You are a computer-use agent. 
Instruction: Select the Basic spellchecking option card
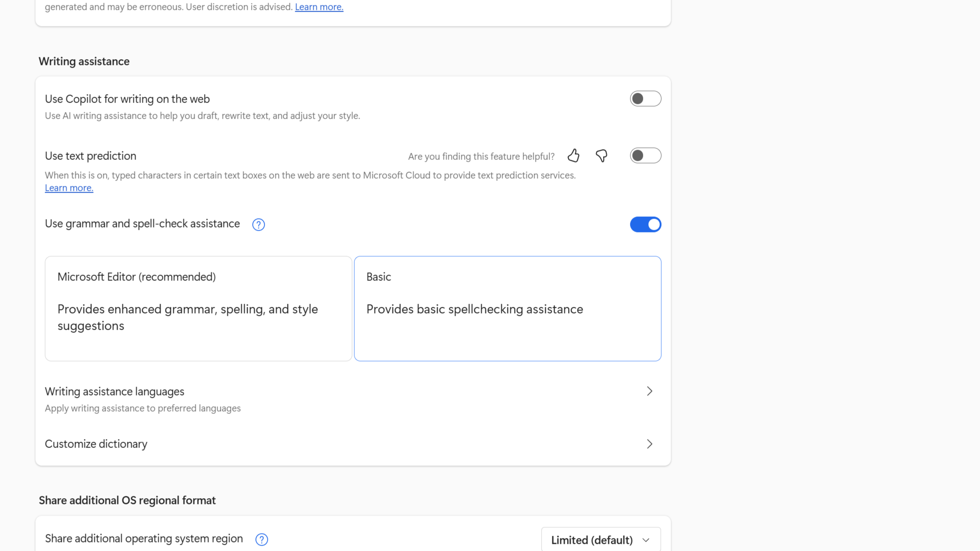(x=507, y=308)
